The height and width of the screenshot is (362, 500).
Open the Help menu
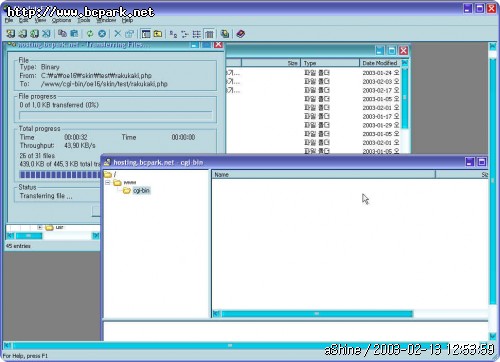[127, 20]
